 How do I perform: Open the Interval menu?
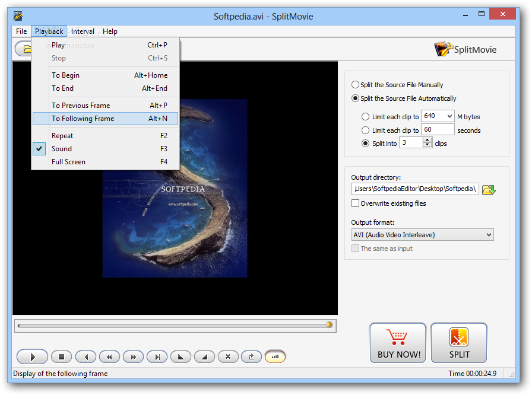pos(83,31)
